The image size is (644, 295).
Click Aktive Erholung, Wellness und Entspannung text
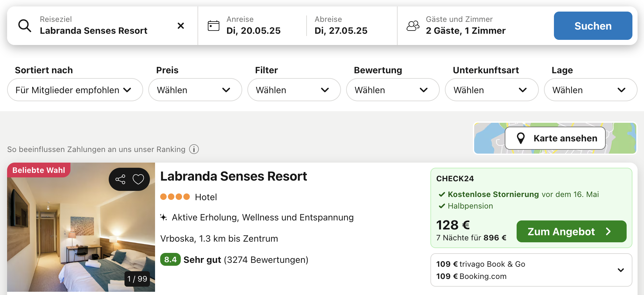(x=263, y=218)
